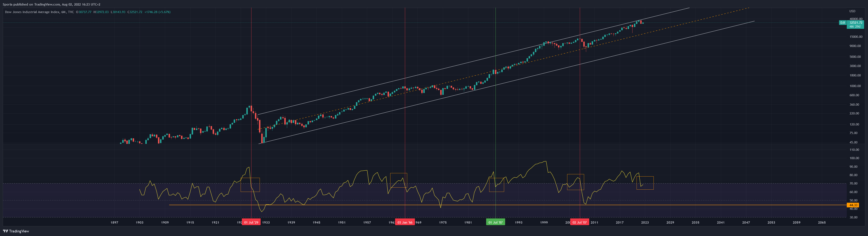Click the 60.00 RSI axis label
The image size is (868, 236).
854,192
